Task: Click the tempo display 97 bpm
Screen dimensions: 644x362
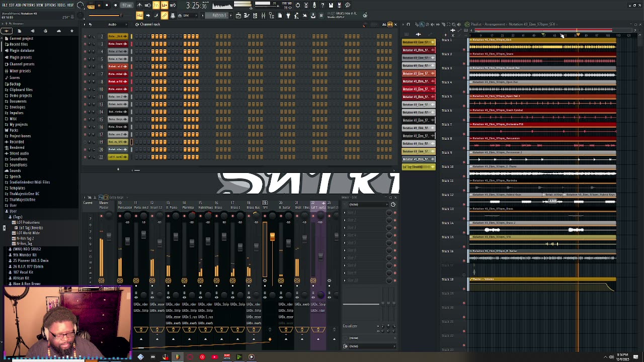Action: 127,5
